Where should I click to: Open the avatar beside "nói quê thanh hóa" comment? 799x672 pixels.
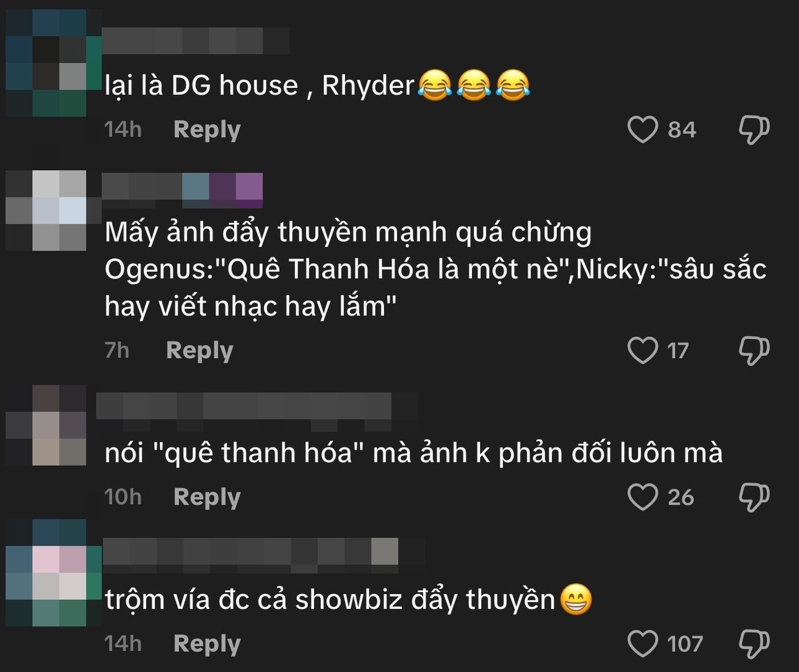47,425
